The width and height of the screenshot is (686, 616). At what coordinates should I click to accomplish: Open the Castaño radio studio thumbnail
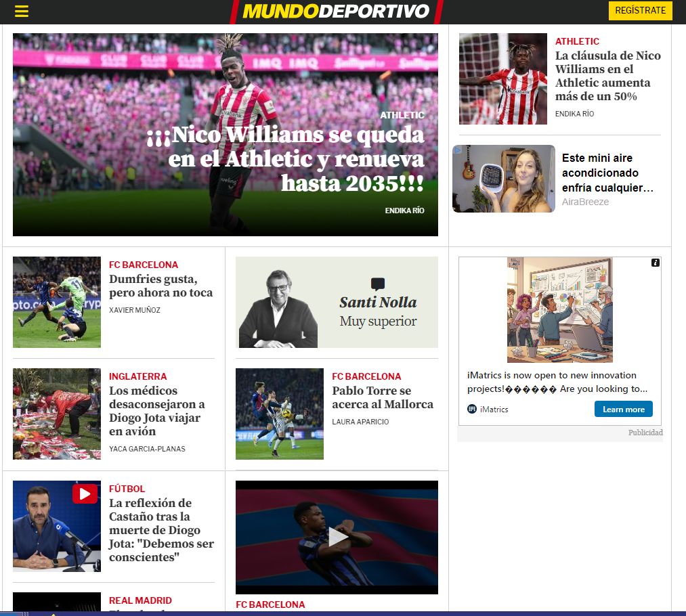point(56,527)
